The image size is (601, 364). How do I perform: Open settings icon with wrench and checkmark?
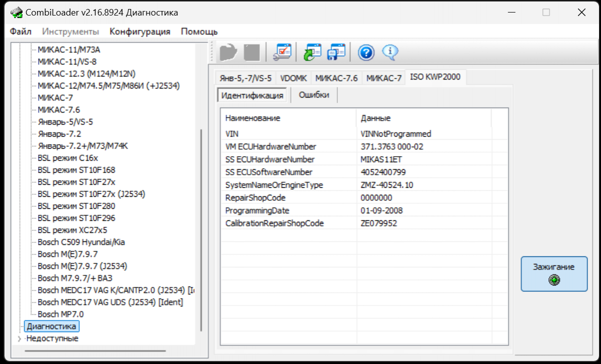point(281,52)
